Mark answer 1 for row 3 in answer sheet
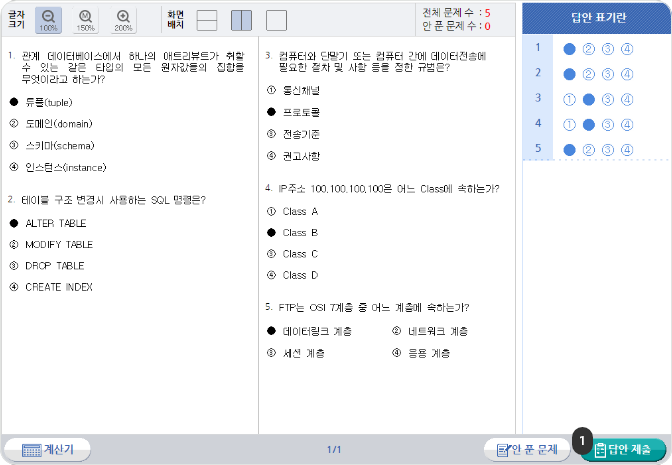The width and height of the screenshot is (672, 465). click(x=569, y=99)
